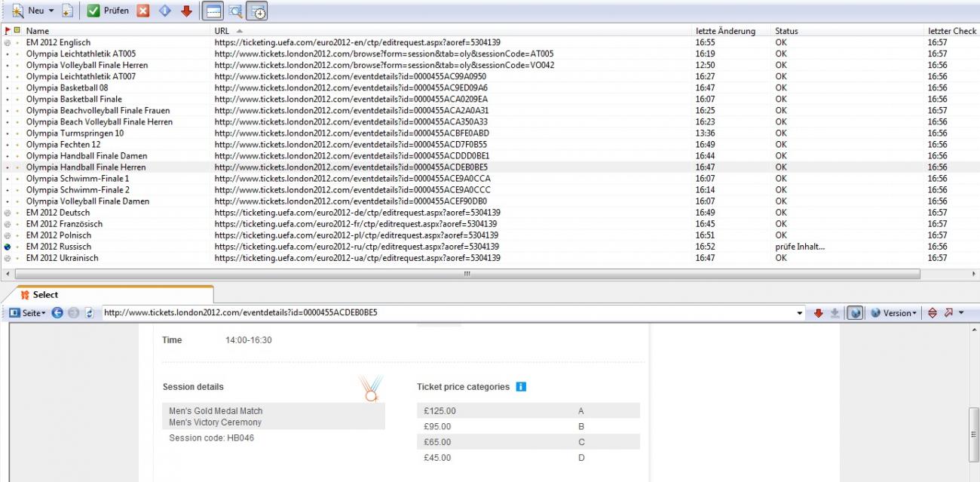
Task: Toggle the list pane view button
Action: click(213, 11)
